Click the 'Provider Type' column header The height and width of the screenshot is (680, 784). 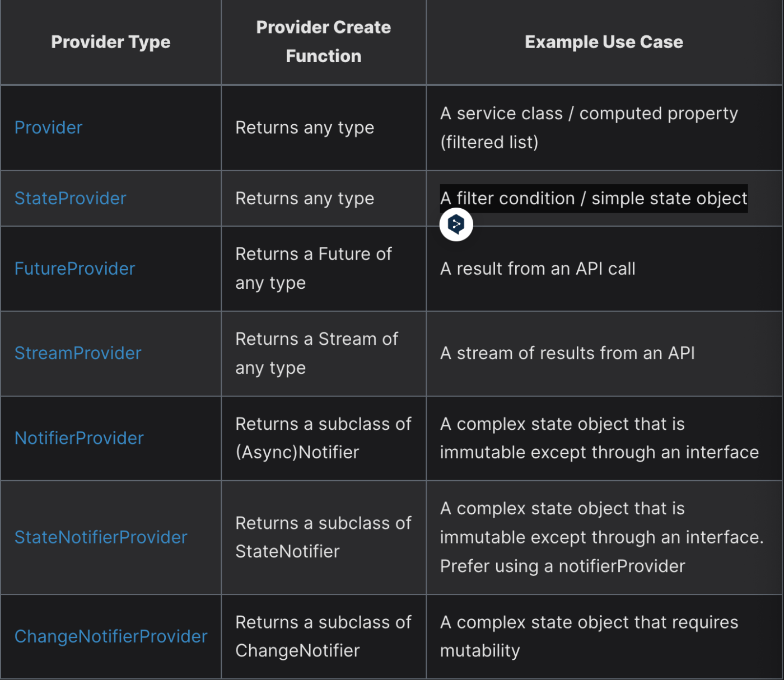click(111, 42)
